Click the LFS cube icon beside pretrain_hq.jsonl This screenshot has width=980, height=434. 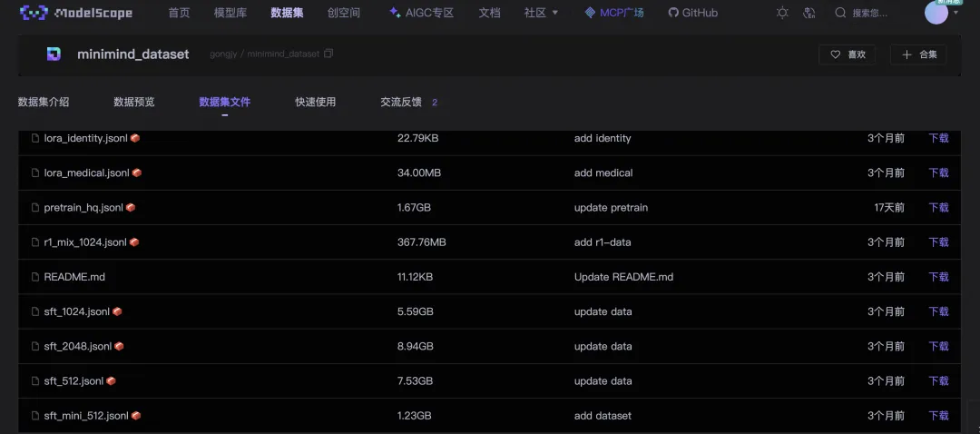(x=131, y=208)
